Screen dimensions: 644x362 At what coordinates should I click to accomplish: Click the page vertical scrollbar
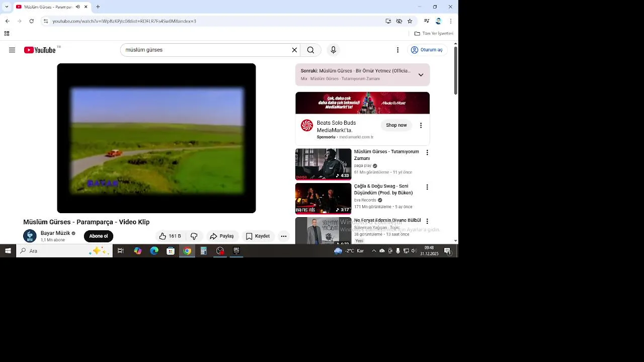pos(456,70)
